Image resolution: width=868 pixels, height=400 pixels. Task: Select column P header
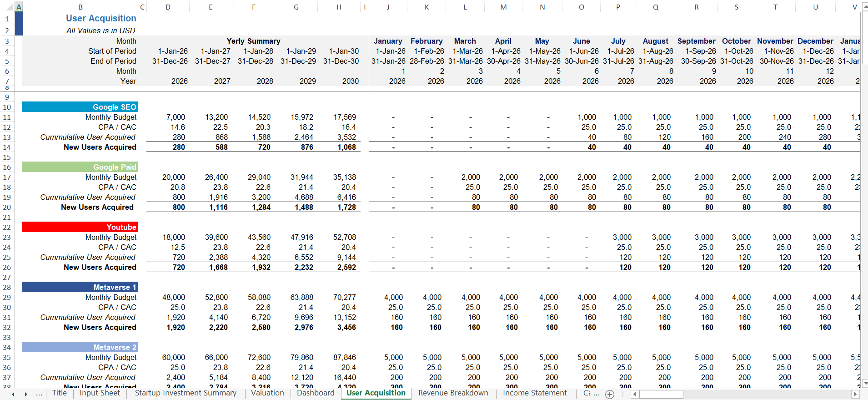point(618,7)
